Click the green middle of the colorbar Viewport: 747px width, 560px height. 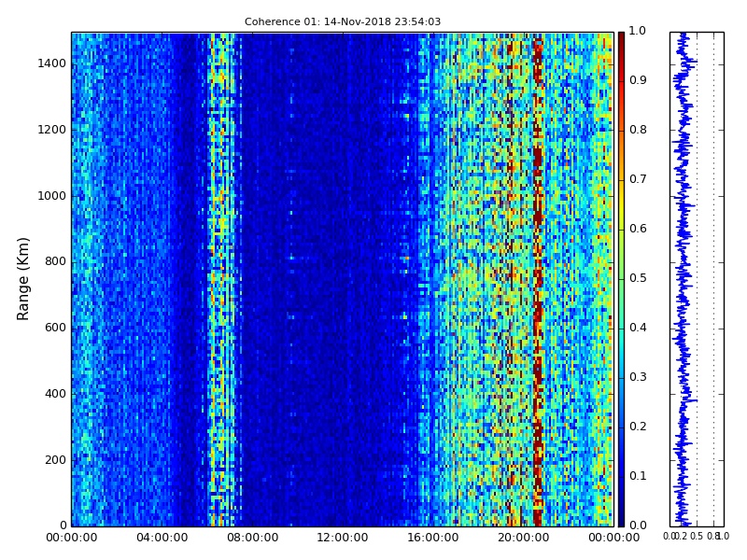click(x=621, y=279)
